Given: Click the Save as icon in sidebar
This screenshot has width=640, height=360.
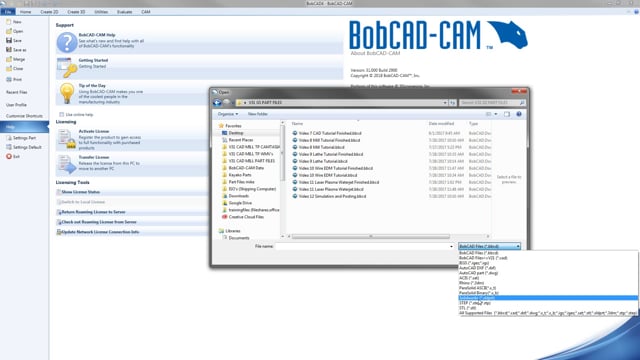Looking at the screenshot, I should (x=9, y=50).
